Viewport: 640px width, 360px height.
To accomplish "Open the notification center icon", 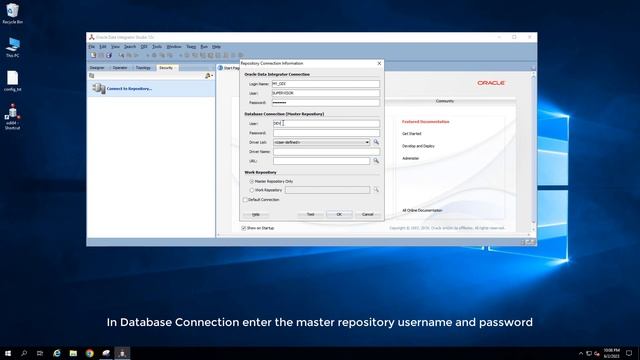I will [629, 353].
